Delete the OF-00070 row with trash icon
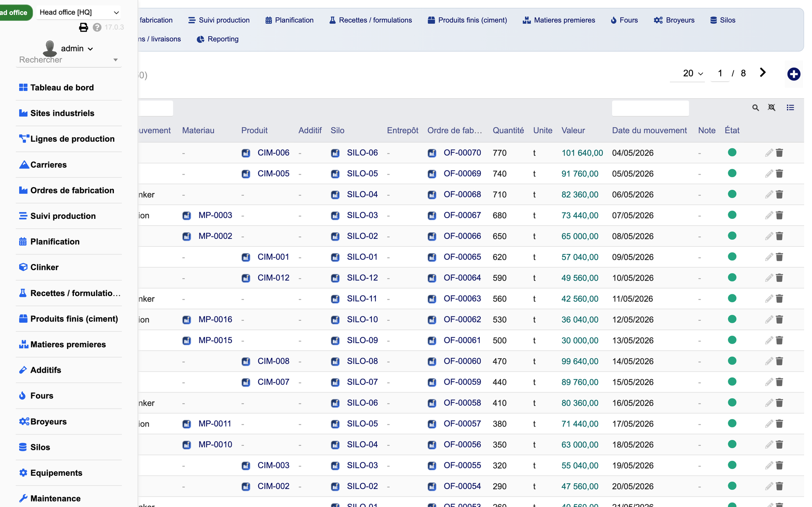Image resolution: width=812 pixels, height=507 pixels. click(x=779, y=153)
